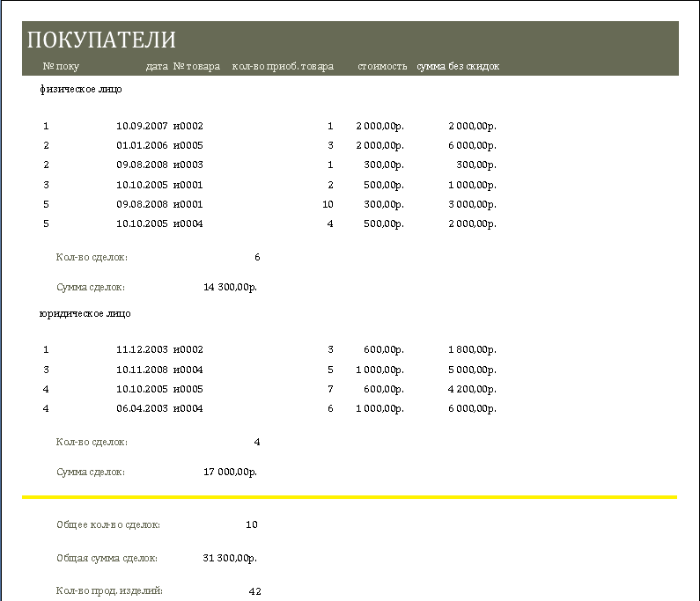Viewport: 700px width, 601px height.
Task: Select sum "6 000,00р." in the 06.04.2003 row
Action: pyautogui.click(x=472, y=408)
